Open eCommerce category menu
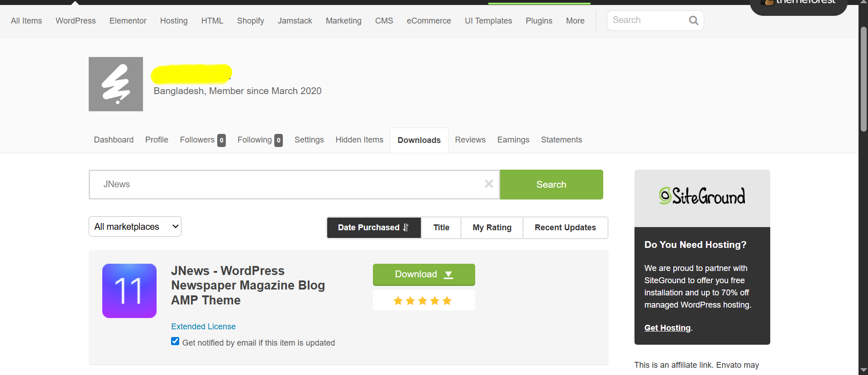The image size is (868, 375). 429,21
